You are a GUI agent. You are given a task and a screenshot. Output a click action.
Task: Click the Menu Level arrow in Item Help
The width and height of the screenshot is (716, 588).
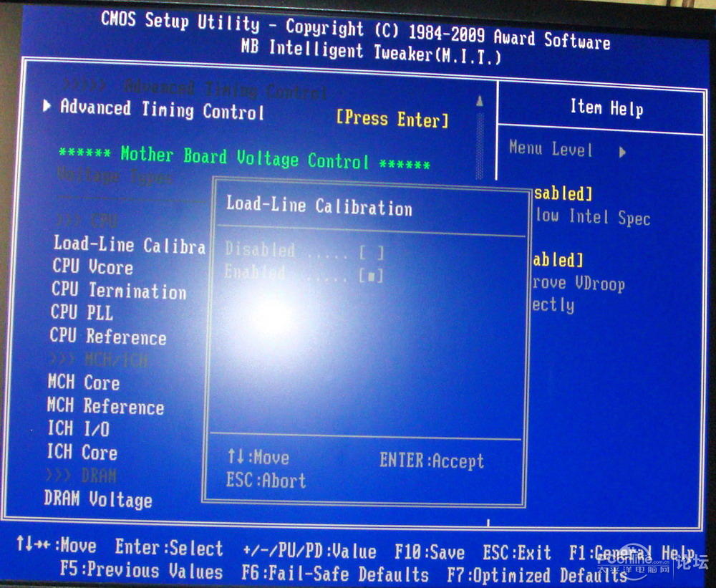tap(622, 152)
